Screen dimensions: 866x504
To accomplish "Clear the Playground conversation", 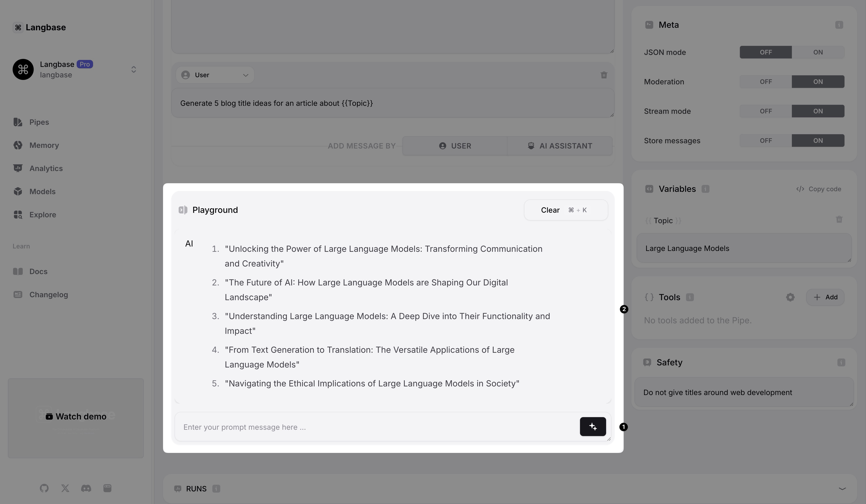I will tap(565, 210).
